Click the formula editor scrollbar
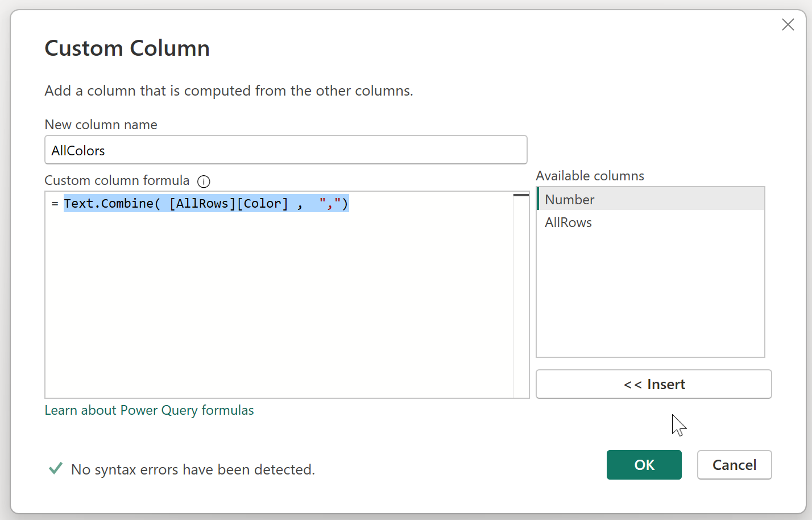The image size is (812, 520). tap(521, 295)
